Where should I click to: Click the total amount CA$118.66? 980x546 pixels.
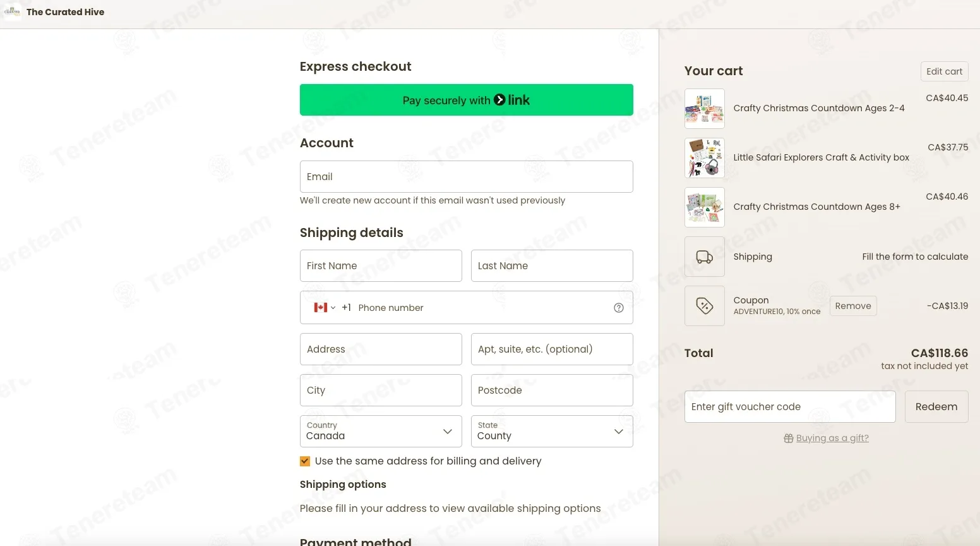pyautogui.click(x=940, y=353)
